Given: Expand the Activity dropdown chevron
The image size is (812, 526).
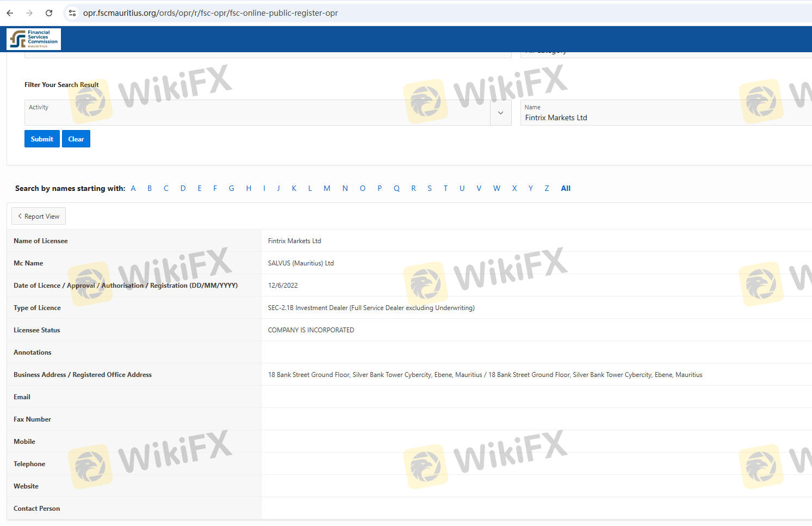Looking at the screenshot, I should (500, 113).
